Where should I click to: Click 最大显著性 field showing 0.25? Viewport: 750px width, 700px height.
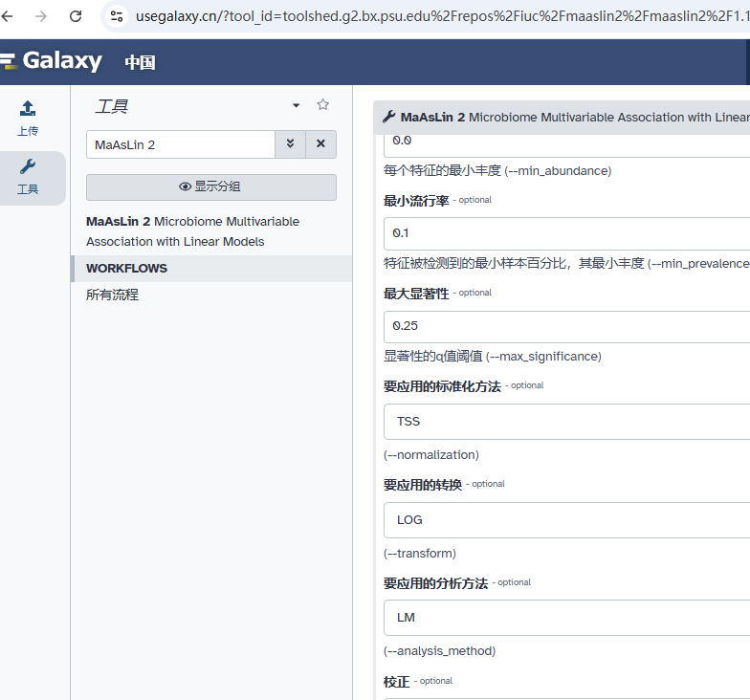[566, 327]
